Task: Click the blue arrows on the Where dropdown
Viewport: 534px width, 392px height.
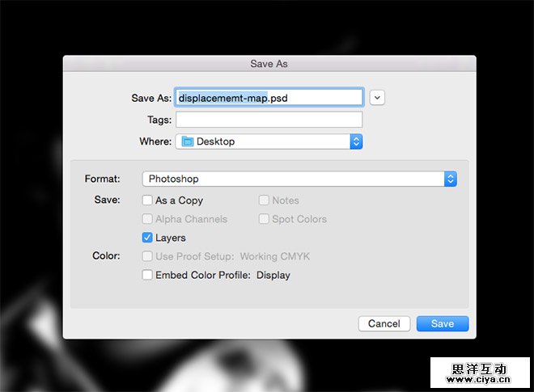Action: [x=356, y=141]
